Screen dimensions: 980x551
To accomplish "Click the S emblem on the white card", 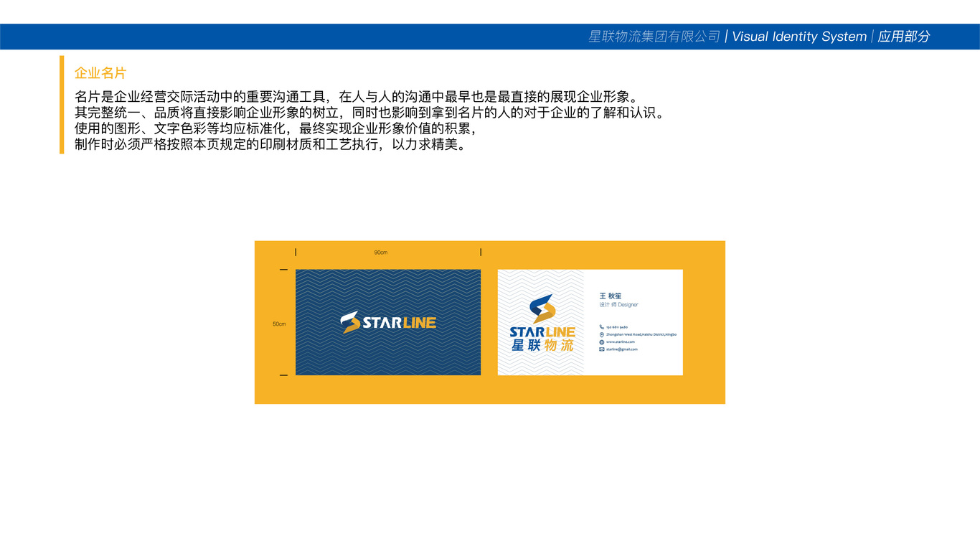I will point(542,309).
